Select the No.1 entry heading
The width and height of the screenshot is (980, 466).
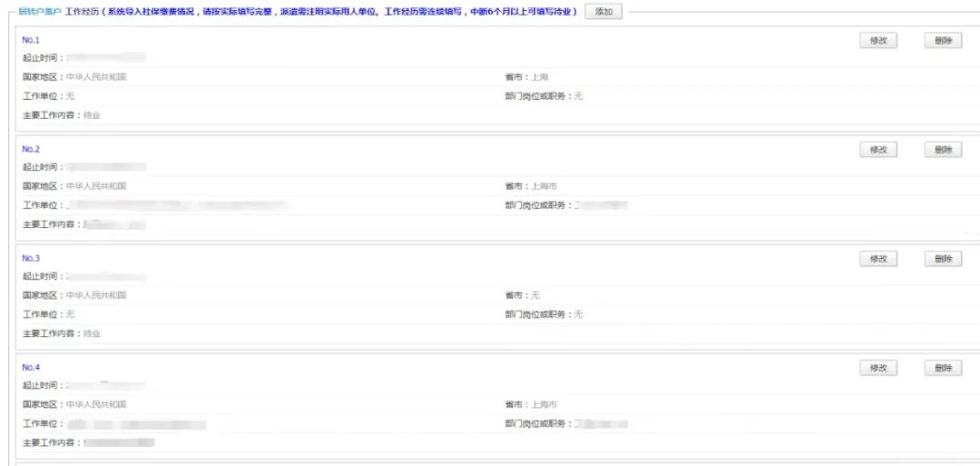click(31, 40)
